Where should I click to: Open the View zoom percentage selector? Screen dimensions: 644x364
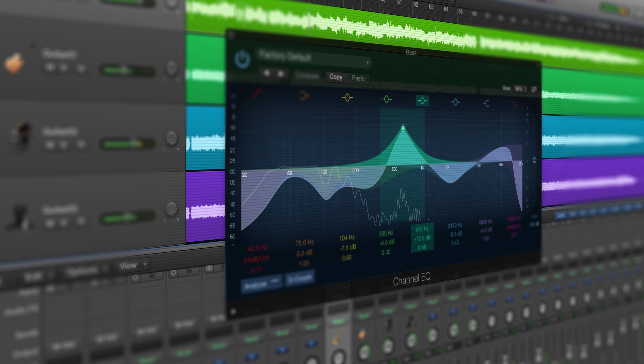click(520, 88)
